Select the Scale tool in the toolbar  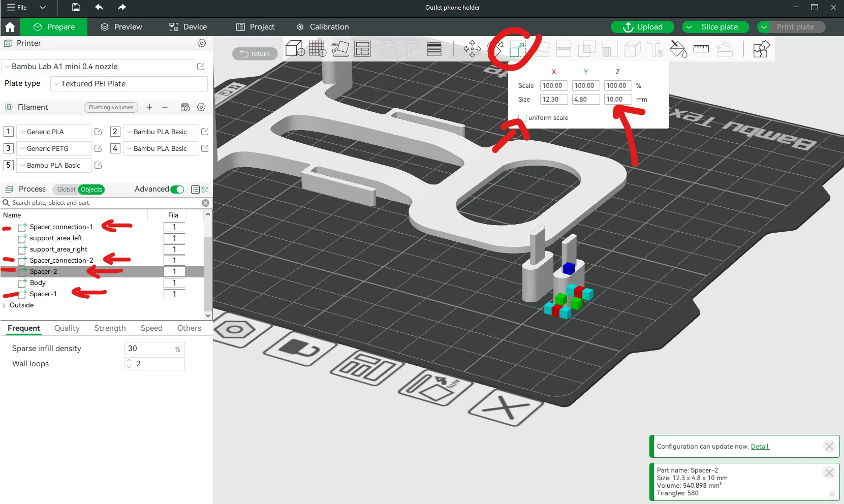click(517, 49)
